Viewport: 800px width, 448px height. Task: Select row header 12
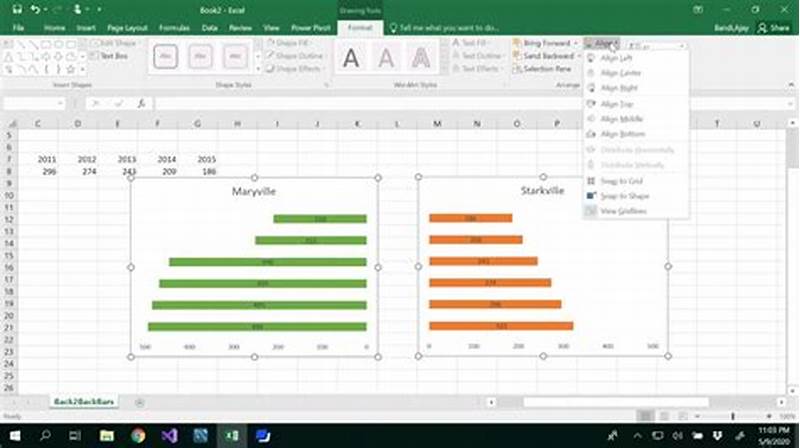(9, 220)
